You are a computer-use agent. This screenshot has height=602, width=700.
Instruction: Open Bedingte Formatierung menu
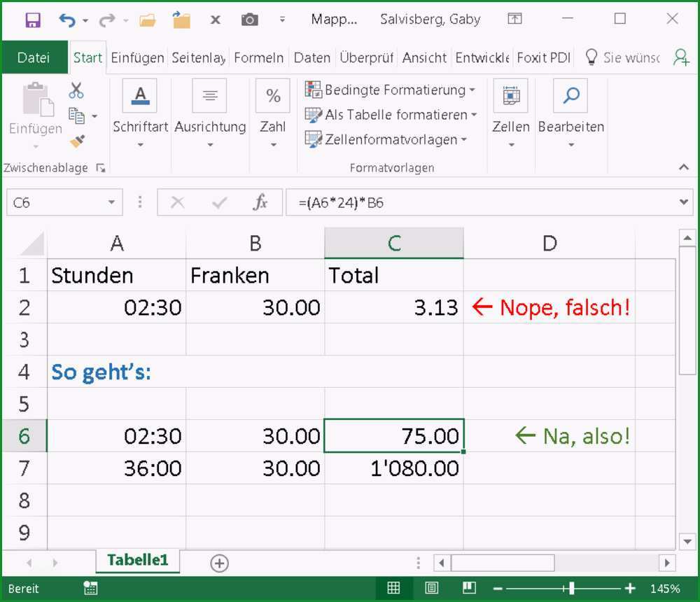(390, 90)
